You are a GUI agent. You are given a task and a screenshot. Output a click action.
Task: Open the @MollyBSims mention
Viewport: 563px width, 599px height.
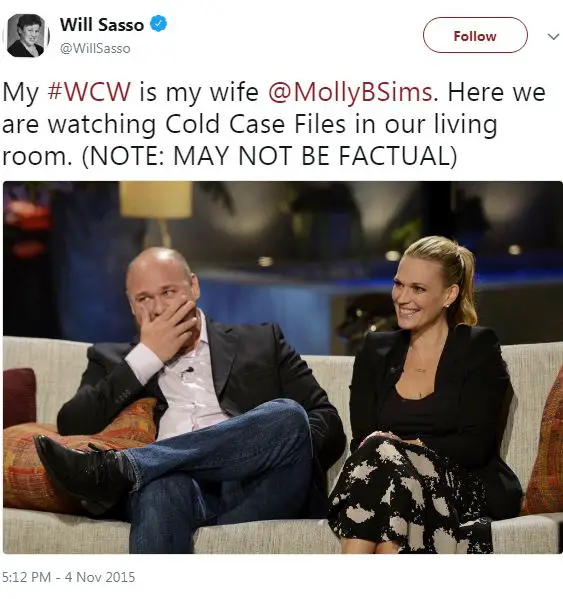click(x=350, y=93)
